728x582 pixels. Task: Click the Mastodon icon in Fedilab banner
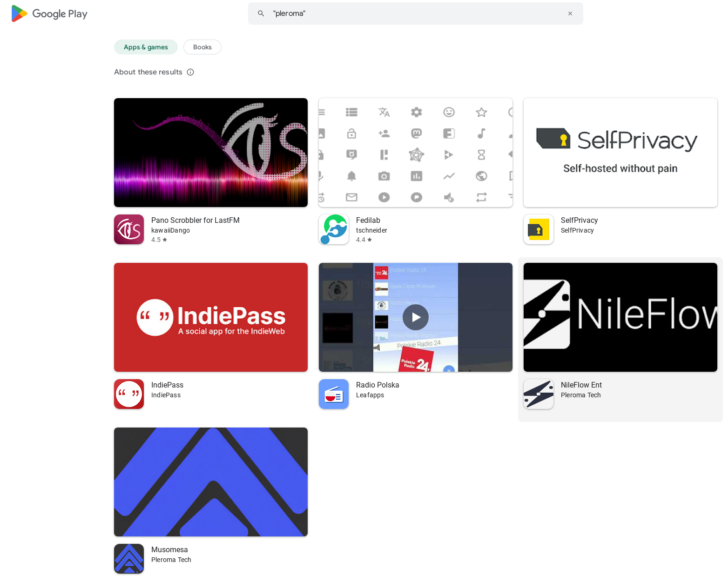[x=417, y=134]
